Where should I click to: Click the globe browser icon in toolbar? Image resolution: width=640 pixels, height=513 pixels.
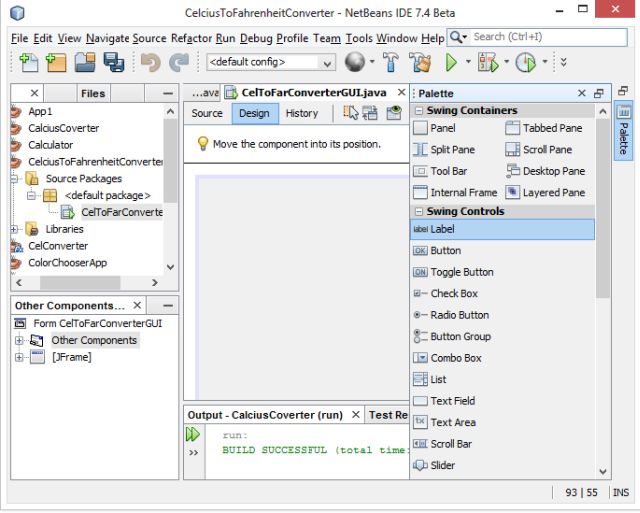354,62
